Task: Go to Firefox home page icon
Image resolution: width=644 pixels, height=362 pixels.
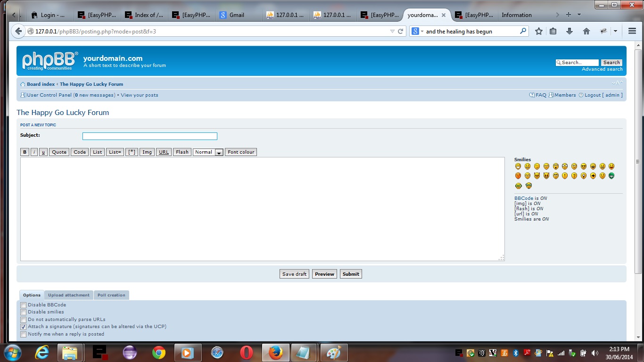Action: [x=586, y=31]
